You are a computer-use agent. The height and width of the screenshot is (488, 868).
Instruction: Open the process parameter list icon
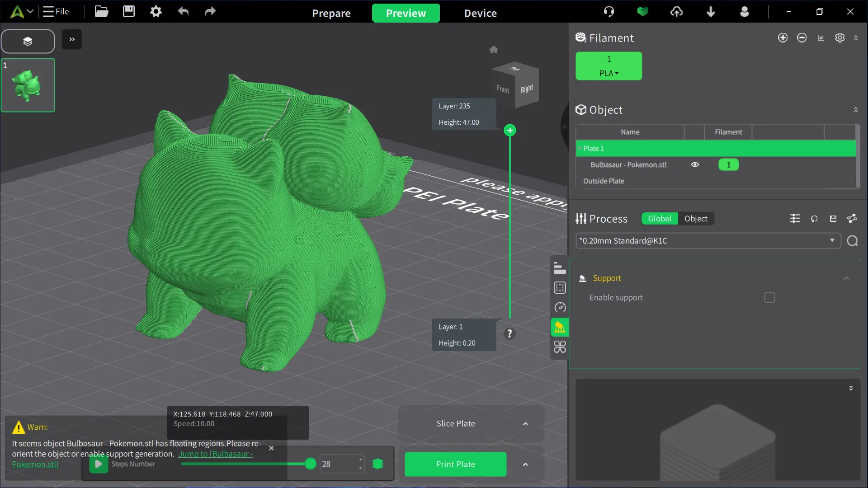(x=795, y=219)
